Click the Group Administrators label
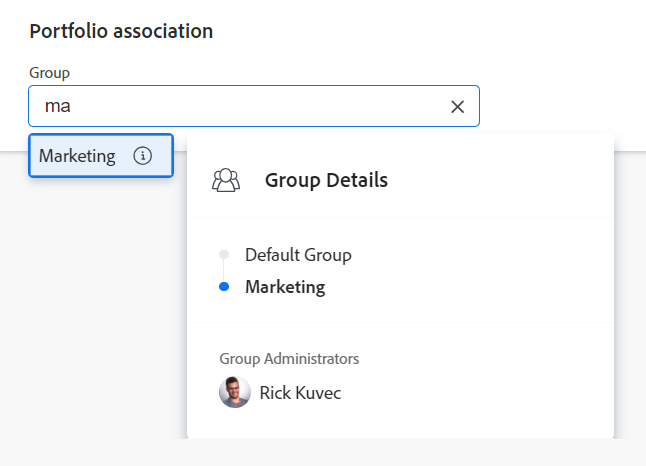This screenshot has height=466, width=646. coord(289,358)
